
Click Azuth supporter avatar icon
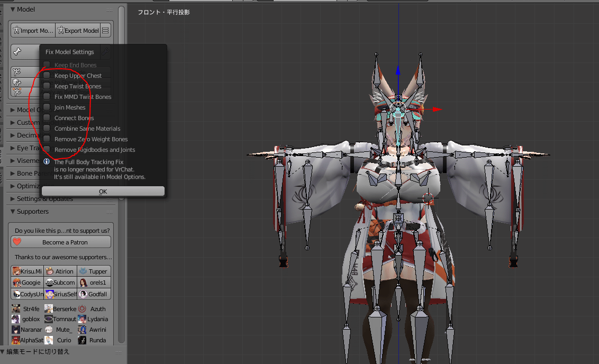point(82,308)
